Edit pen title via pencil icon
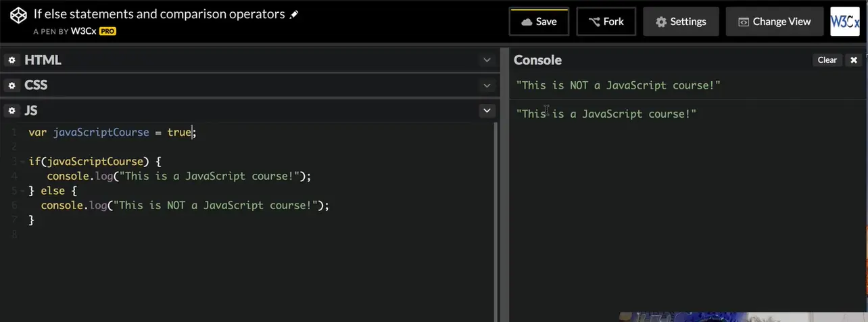The image size is (868, 322). (293, 14)
